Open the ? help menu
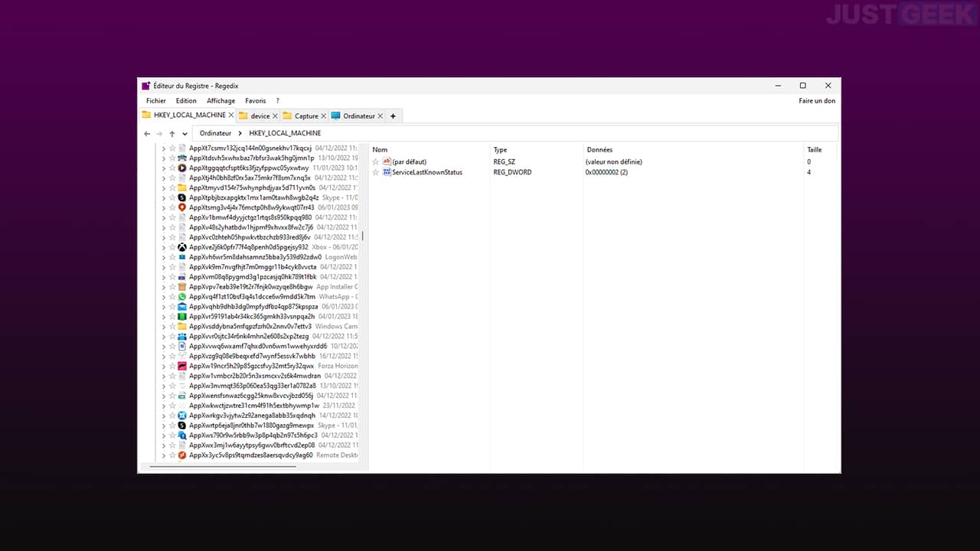The width and height of the screenshot is (980, 551). click(x=277, y=100)
